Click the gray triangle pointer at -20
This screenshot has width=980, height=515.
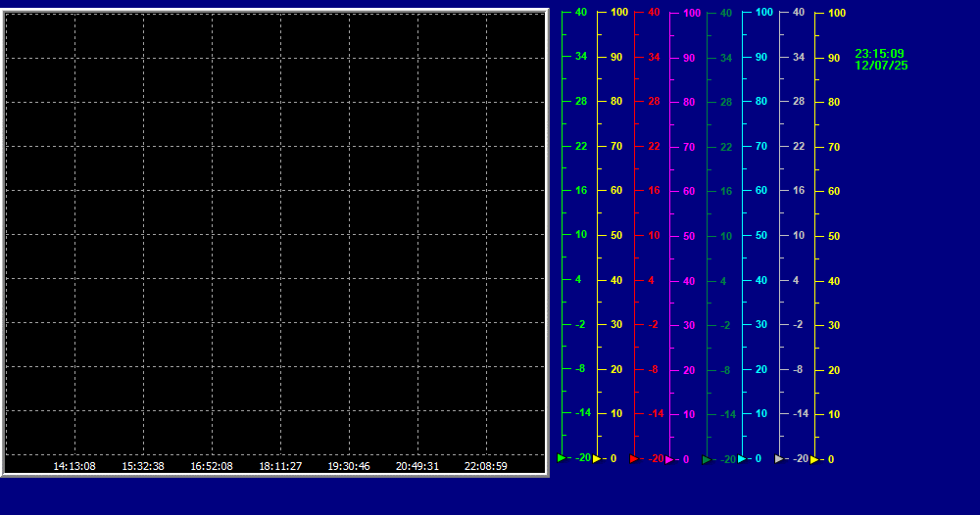pos(779,458)
